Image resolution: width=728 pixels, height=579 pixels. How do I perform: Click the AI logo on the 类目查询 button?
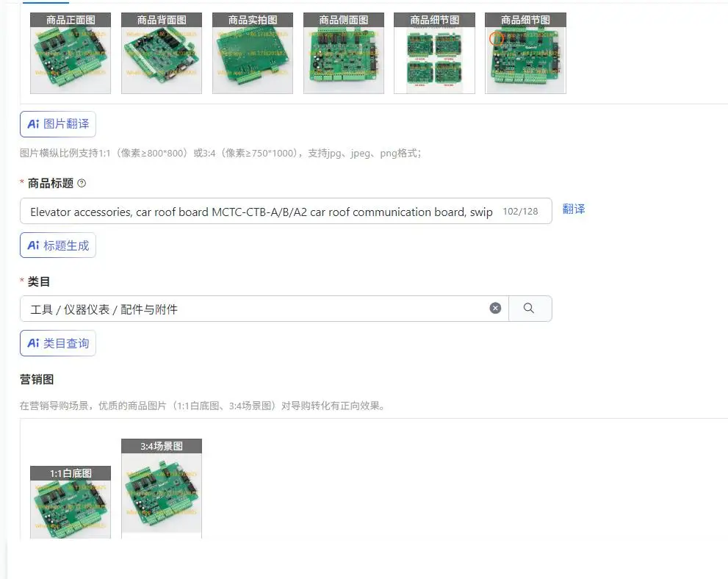pos(34,343)
